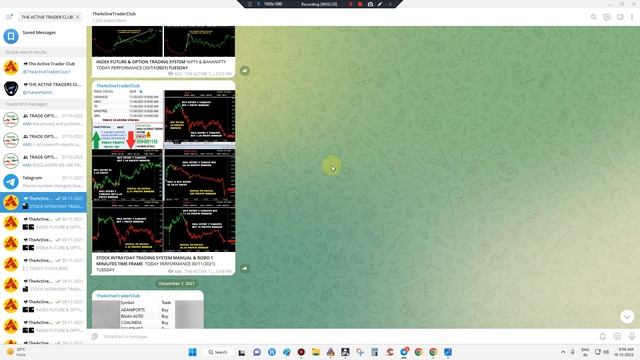Click the ENG language indicator in tray
The image size is (640, 360).
[x=585, y=352]
